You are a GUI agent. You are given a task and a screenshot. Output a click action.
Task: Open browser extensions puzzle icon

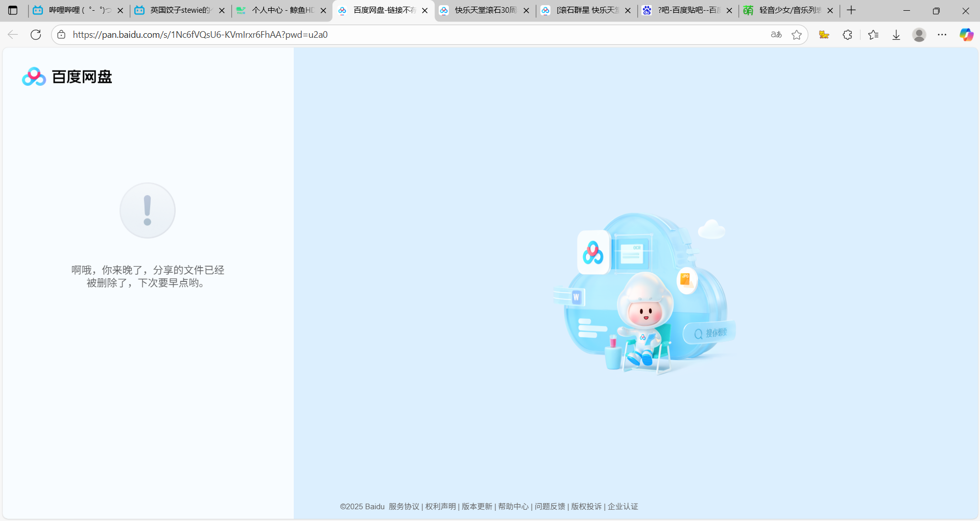click(x=847, y=35)
